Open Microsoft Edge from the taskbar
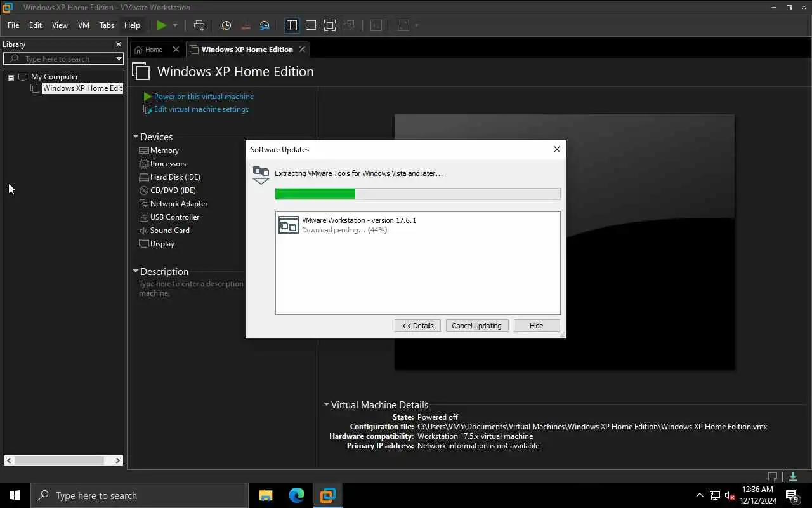Screen dimensions: 812x508 (x=296, y=495)
